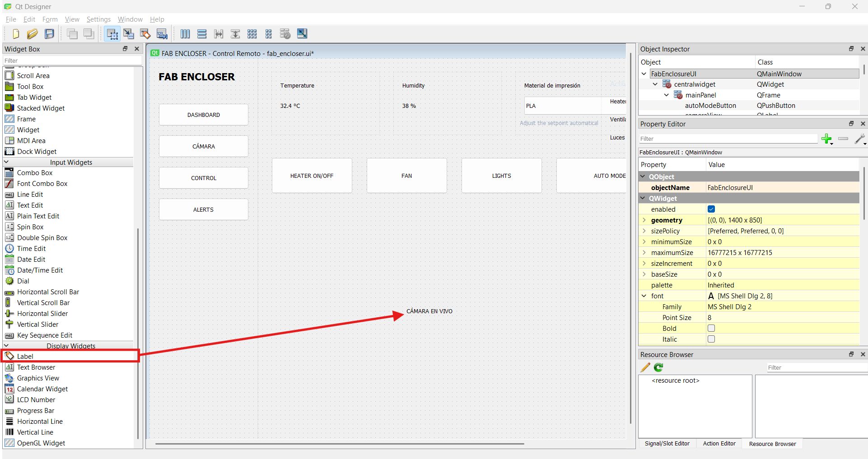Select the Edit Buddies mode icon
The height and width of the screenshot is (459, 868).
click(145, 34)
